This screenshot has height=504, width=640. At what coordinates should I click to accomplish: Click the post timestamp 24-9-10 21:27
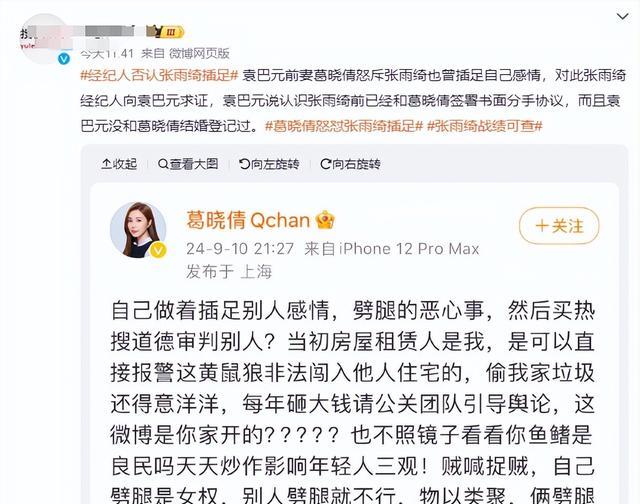[240, 249]
